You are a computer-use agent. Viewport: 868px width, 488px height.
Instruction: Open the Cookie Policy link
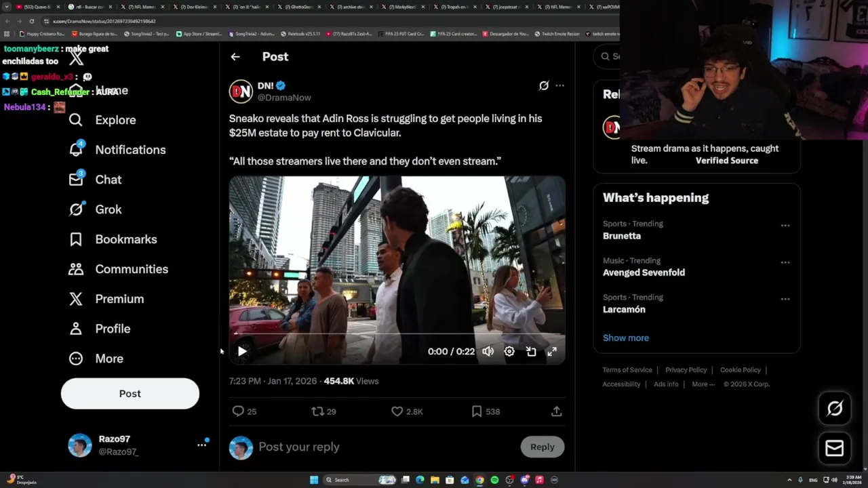[741, 370]
